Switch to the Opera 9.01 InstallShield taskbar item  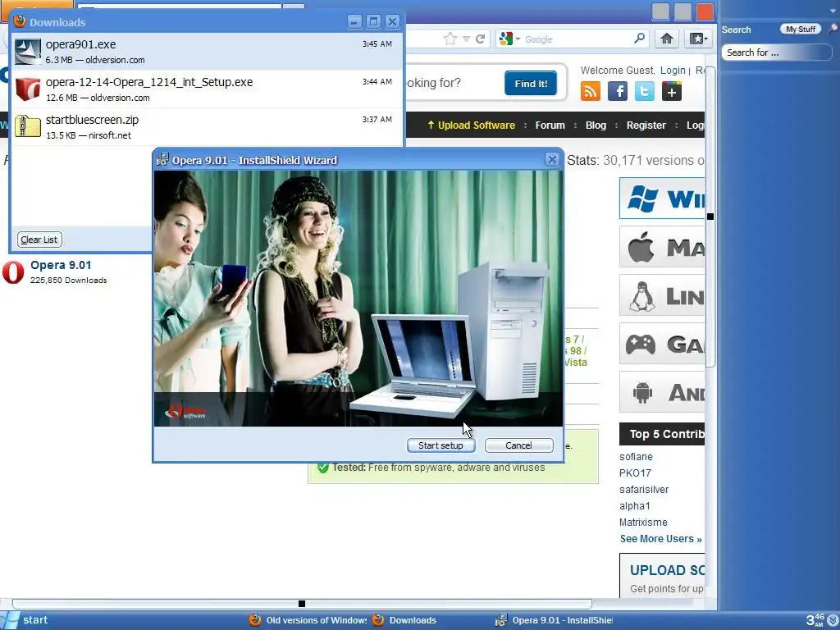click(554, 620)
